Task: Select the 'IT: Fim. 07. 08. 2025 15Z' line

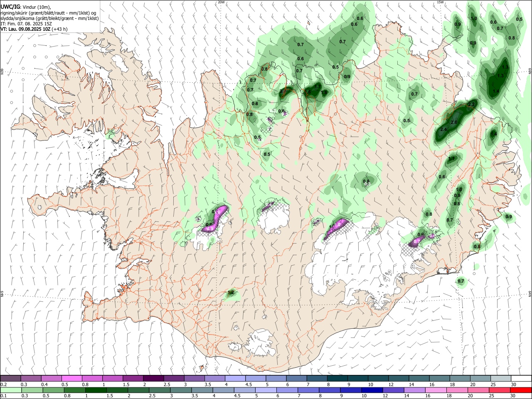Action: (x=25, y=24)
